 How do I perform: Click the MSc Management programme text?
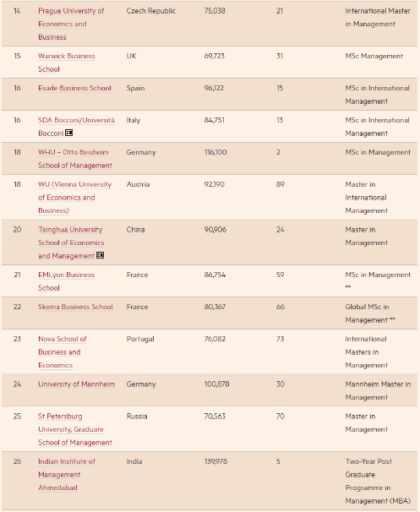tap(374, 56)
